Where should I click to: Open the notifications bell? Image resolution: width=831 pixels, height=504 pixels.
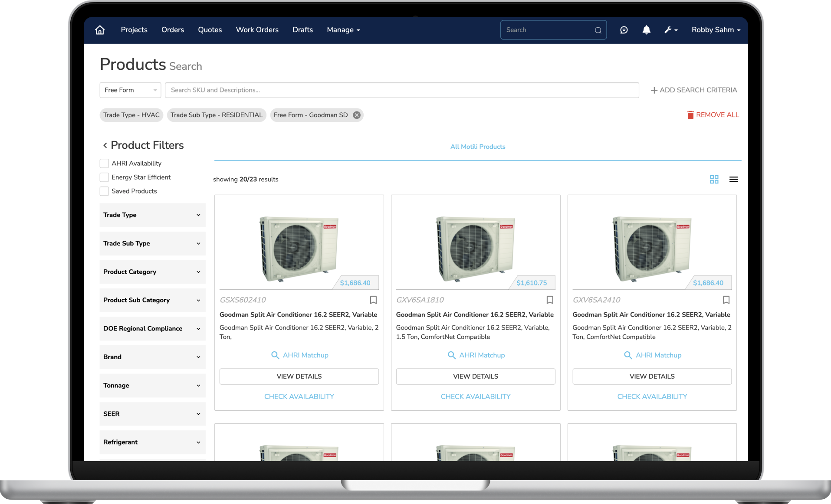click(646, 30)
